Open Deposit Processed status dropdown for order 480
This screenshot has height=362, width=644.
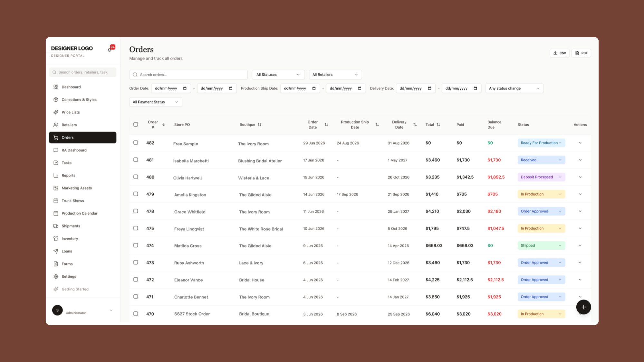coord(541,177)
